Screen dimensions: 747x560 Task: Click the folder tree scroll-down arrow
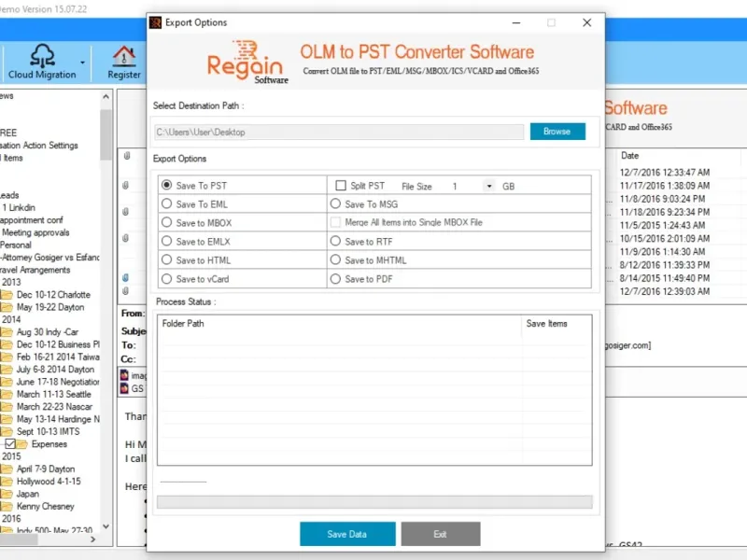[106, 526]
